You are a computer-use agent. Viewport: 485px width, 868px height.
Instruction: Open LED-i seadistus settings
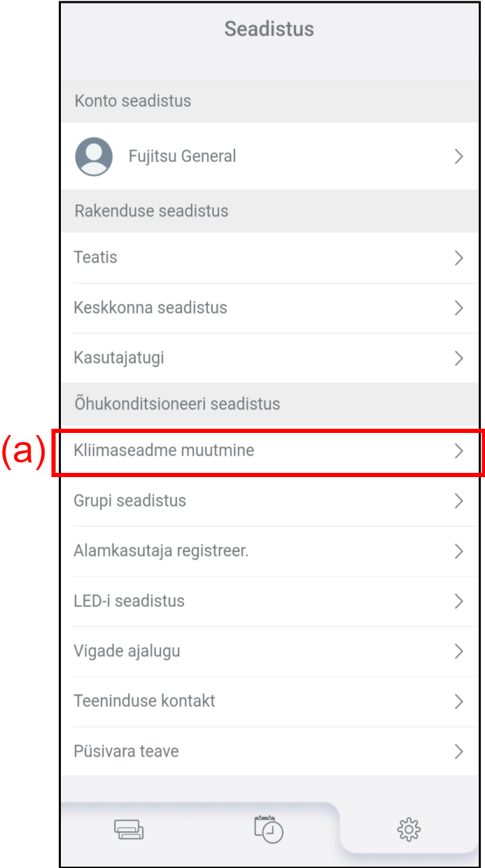[129, 601]
